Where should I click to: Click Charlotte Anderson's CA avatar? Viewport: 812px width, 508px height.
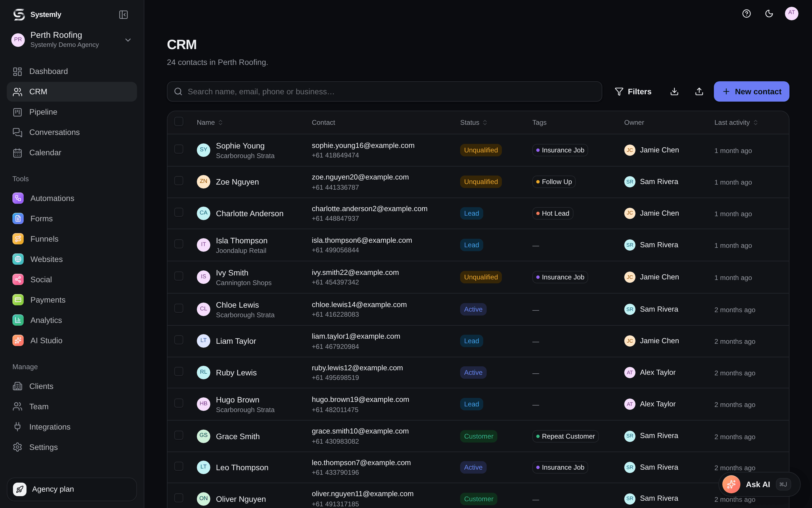coord(203,213)
